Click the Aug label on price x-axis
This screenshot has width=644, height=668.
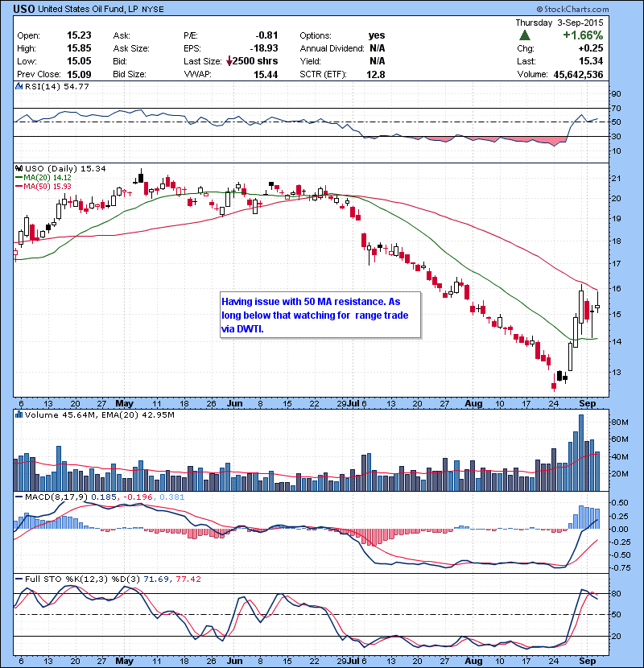point(473,403)
